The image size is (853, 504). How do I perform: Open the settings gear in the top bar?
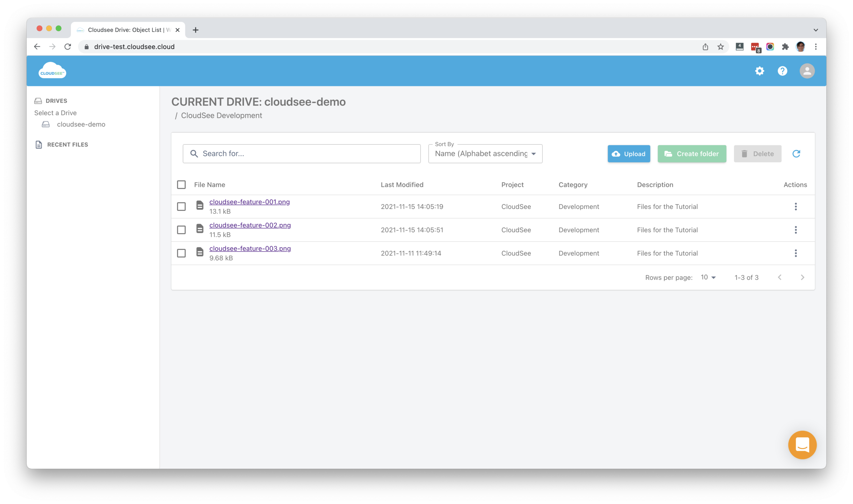pyautogui.click(x=760, y=71)
